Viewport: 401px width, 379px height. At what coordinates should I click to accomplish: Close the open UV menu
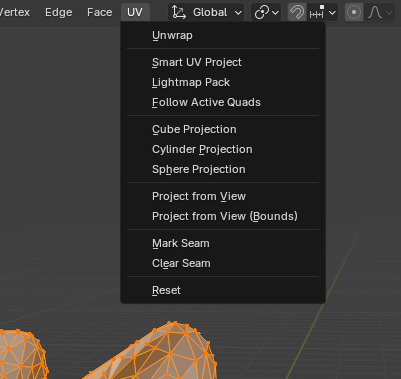coord(135,12)
